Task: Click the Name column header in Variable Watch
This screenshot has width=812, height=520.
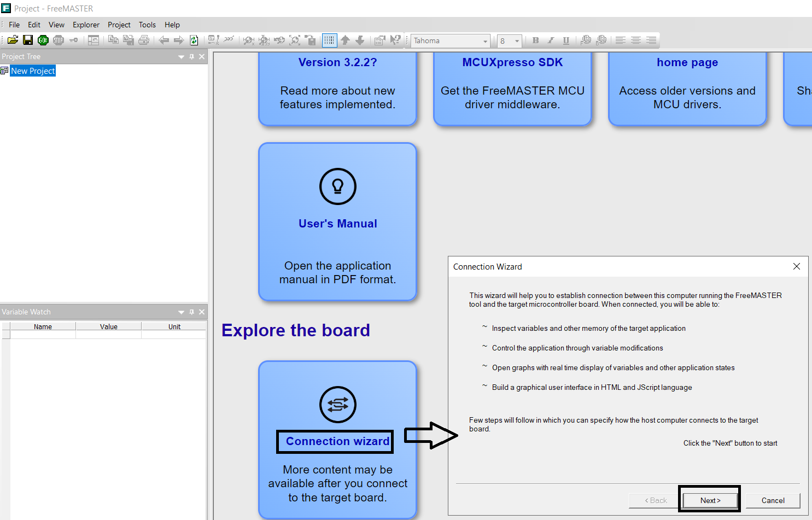Action: pos(43,326)
